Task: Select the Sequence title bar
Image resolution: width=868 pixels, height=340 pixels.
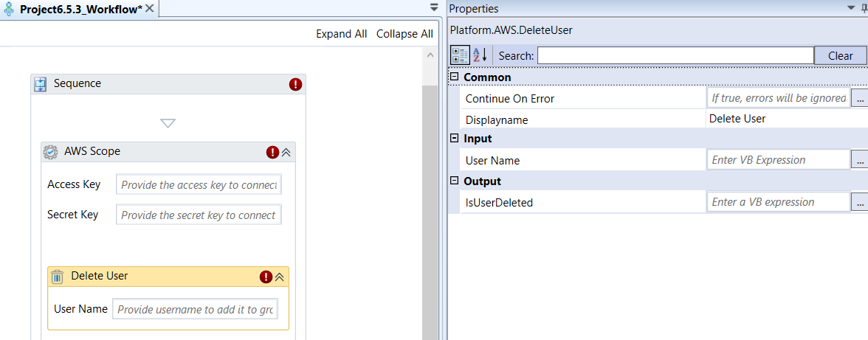Action: click(x=168, y=84)
